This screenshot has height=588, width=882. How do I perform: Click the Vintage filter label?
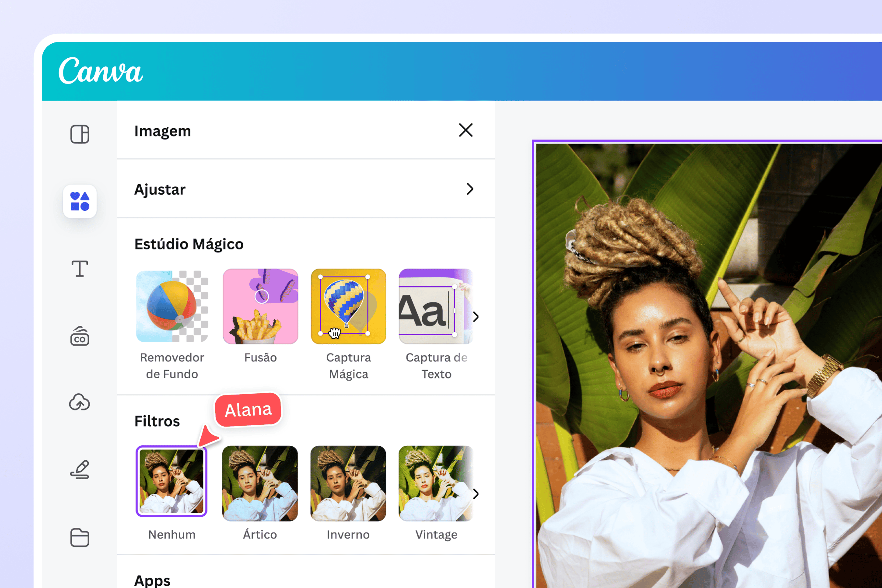[x=436, y=534]
